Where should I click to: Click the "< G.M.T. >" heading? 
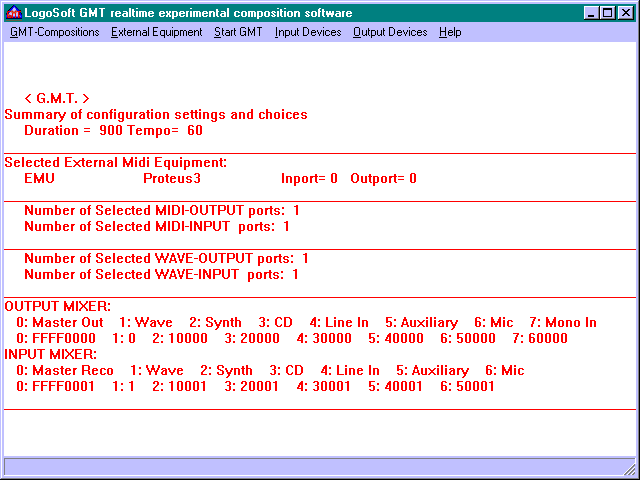(57, 98)
